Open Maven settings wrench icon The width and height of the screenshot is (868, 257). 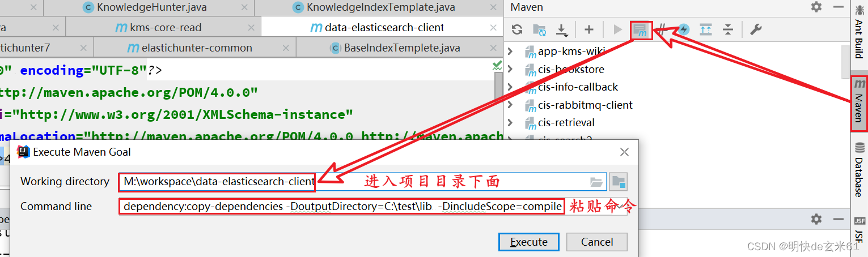756,29
